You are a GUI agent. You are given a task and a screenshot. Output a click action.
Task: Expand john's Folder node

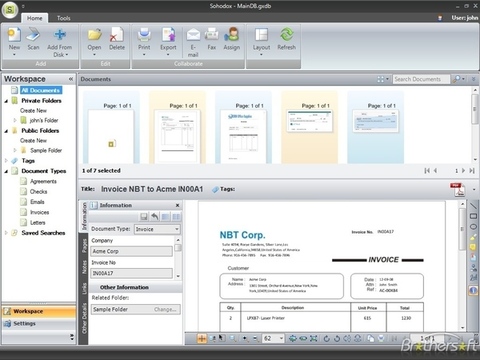click(x=15, y=120)
